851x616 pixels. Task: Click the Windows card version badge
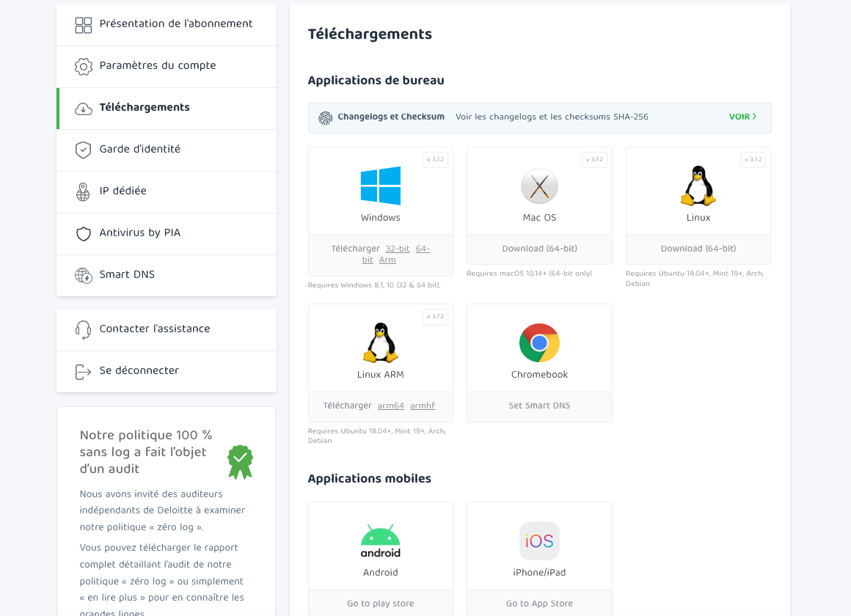pos(435,160)
